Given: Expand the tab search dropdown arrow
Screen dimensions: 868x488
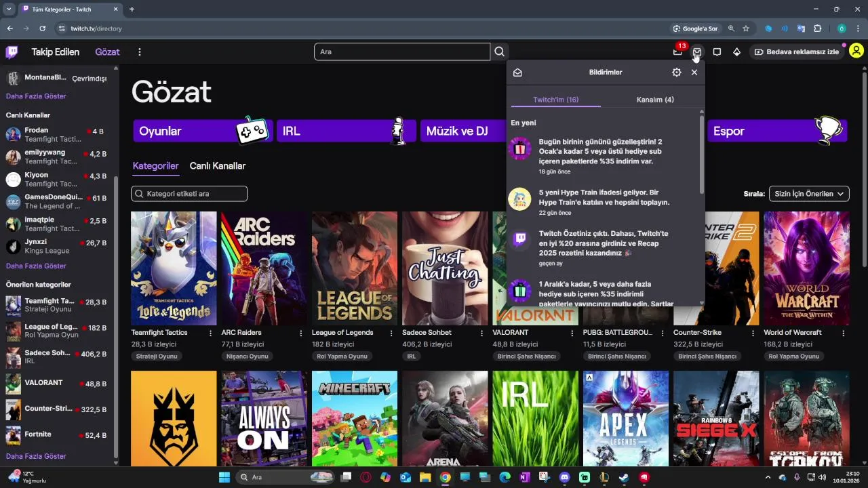Looking at the screenshot, I should pyautogui.click(x=9, y=9).
